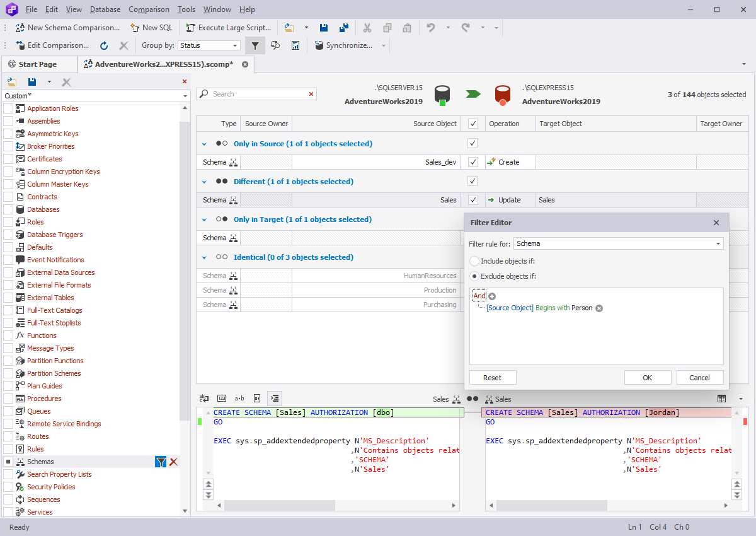Collapse the Different comparison group
Viewport: 756px width, 536px height.
pyautogui.click(x=203, y=181)
